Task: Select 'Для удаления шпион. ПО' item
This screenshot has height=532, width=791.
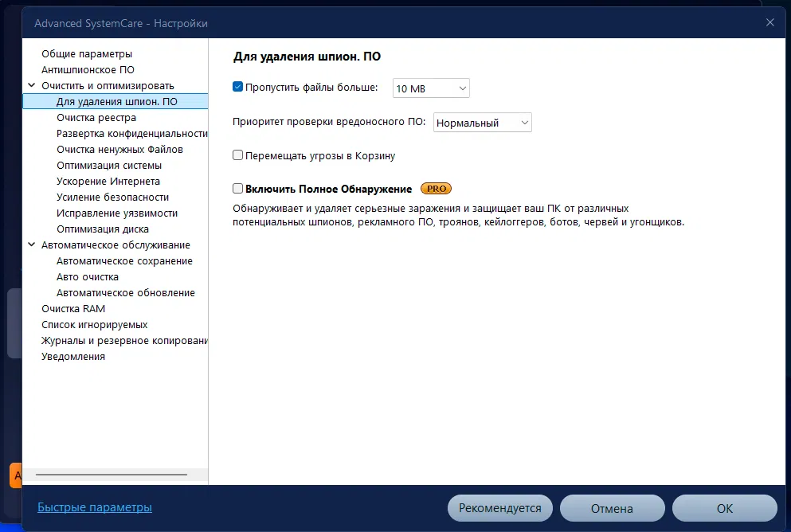Action: pyautogui.click(x=116, y=101)
